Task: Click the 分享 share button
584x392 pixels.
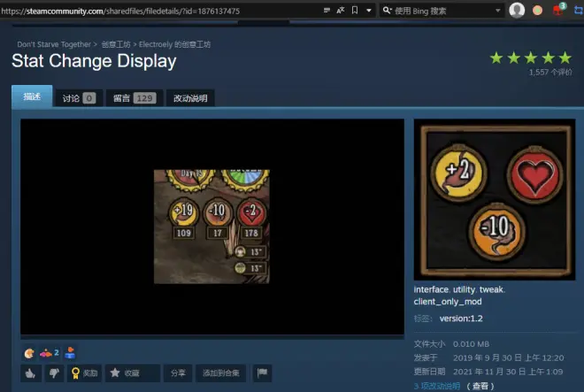Action: [x=178, y=373]
